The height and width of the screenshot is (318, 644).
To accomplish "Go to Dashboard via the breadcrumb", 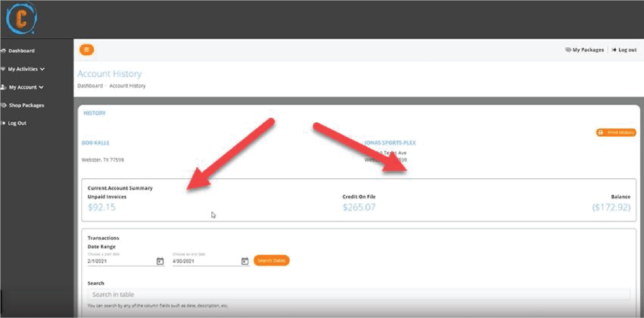I will pyautogui.click(x=90, y=86).
